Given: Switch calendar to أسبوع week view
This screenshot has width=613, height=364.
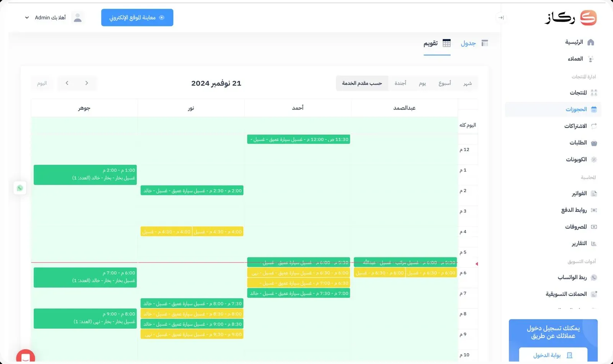Looking at the screenshot, I should pyautogui.click(x=444, y=83).
